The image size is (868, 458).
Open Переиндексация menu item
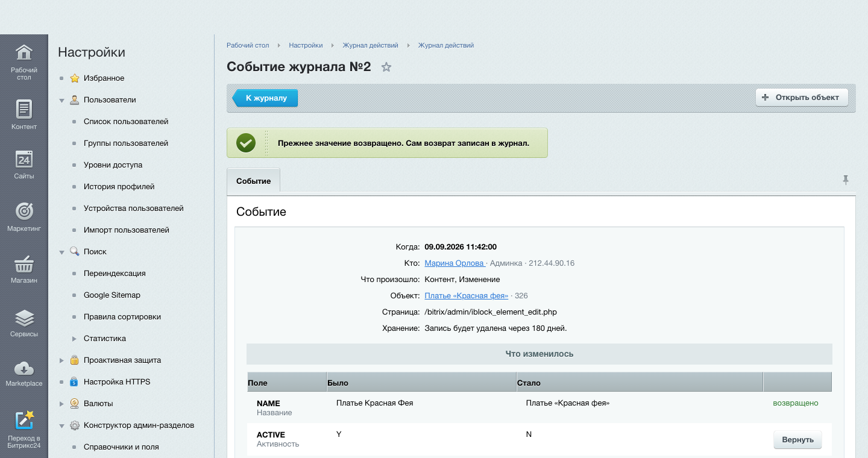pyautogui.click(x=115, y=274)
